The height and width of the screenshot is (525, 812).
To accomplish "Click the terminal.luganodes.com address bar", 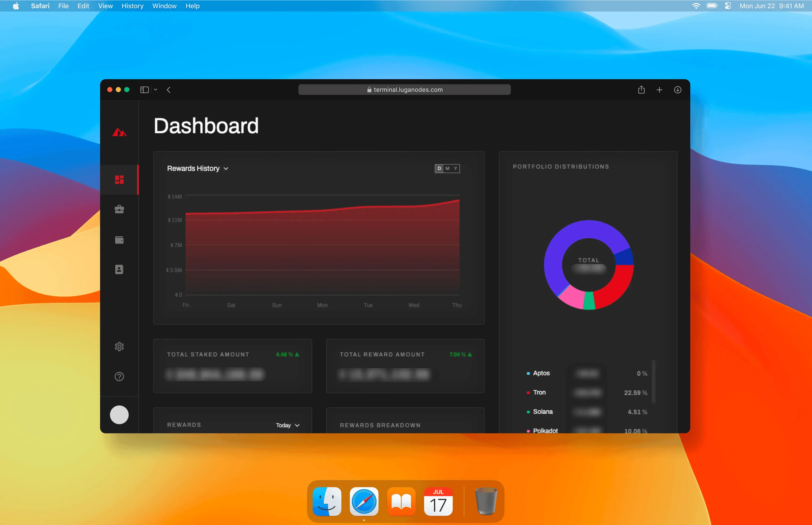I will pyautogui.click(x=404, y=90).
